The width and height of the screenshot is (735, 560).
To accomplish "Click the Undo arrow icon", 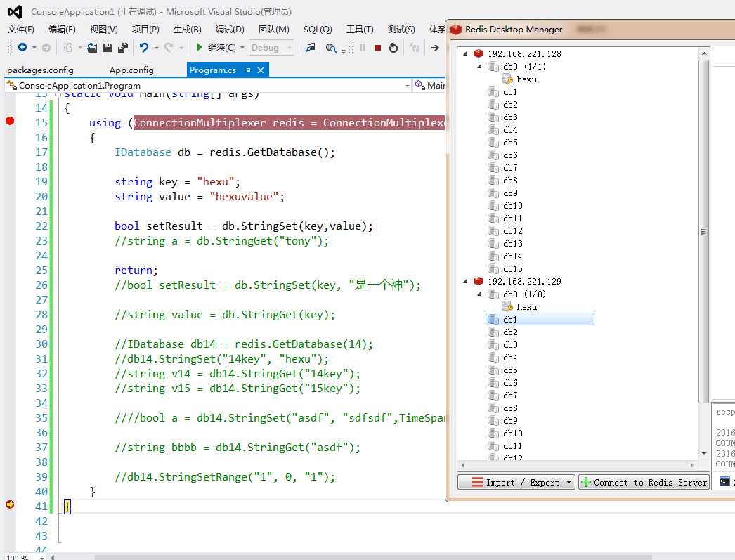I will click(x=143, y=48).
